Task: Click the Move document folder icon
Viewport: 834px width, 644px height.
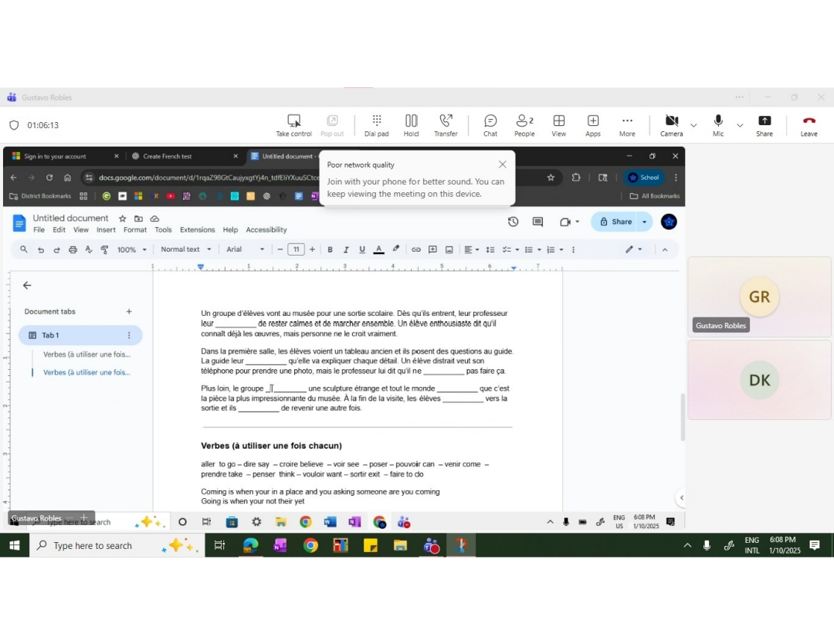Action: tap(138, 219)
